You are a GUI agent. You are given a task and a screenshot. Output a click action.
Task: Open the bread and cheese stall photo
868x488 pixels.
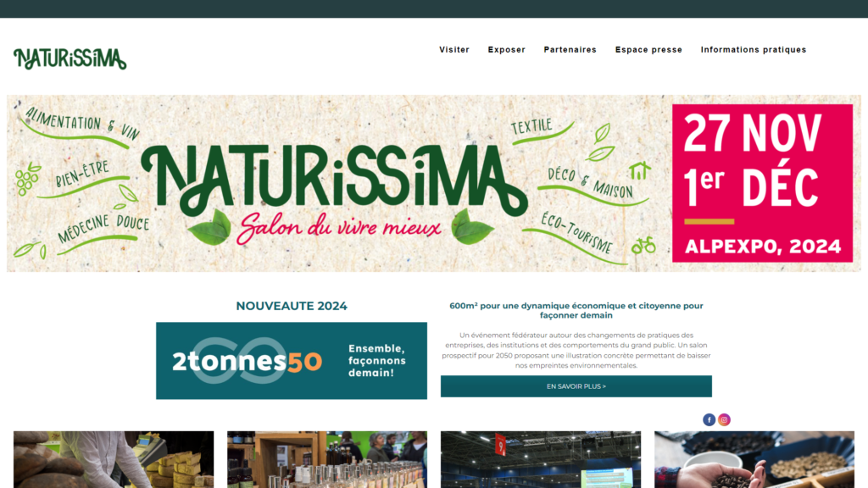[x=114, y=459]
